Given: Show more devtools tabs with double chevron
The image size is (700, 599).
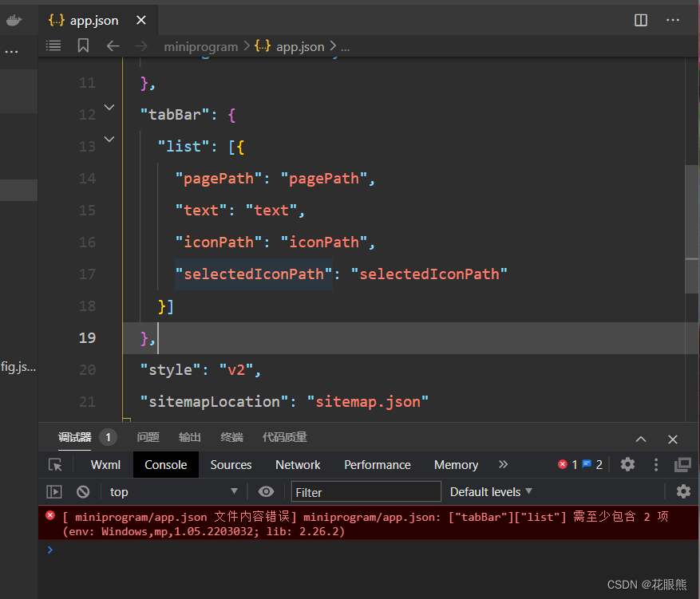Looking at the screenshot, I should tap(503, 464).
